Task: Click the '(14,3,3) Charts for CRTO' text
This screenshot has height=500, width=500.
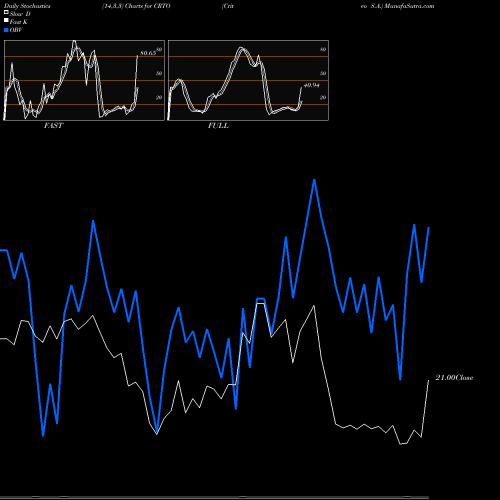Action: coord(136,6)
